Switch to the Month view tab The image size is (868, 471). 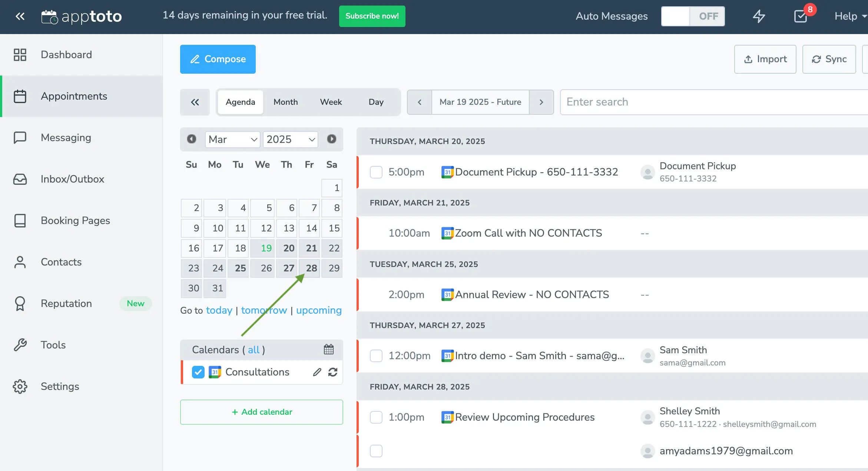coord(285,102)
